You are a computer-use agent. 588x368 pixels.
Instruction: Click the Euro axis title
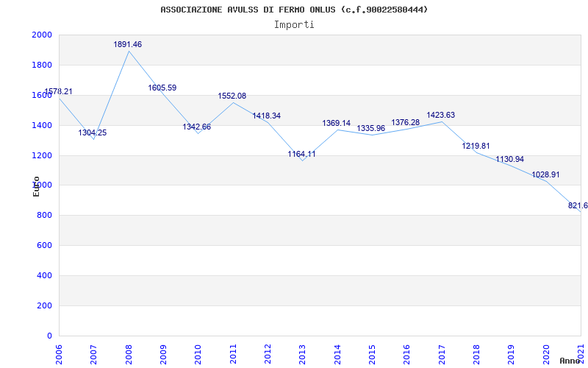click(36, 186)
